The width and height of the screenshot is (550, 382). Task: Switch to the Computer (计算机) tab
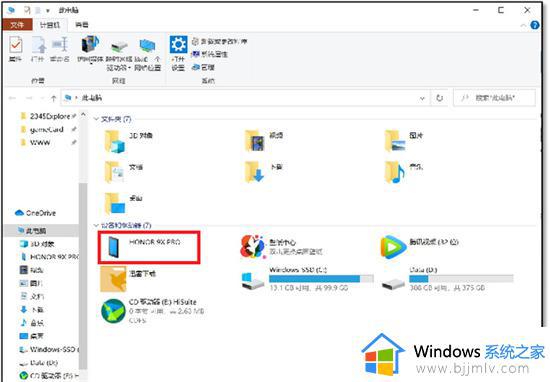point(49,25)
